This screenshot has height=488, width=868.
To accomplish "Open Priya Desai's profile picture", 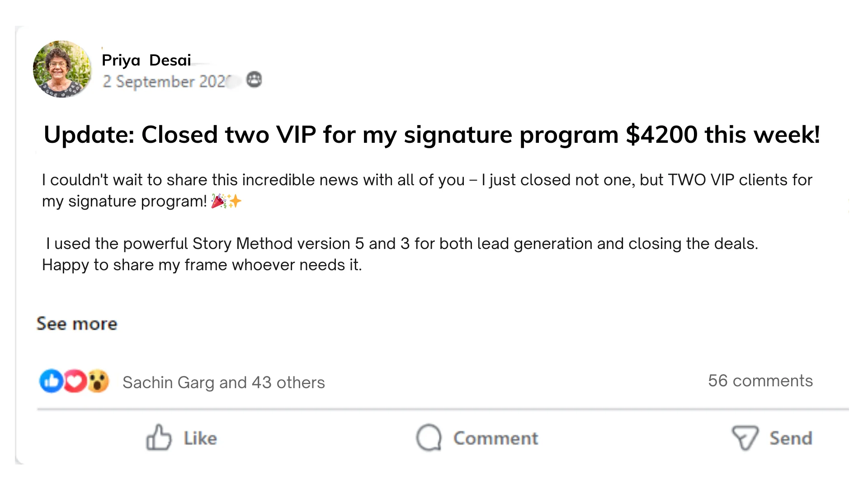I will [x=62, y=69].
